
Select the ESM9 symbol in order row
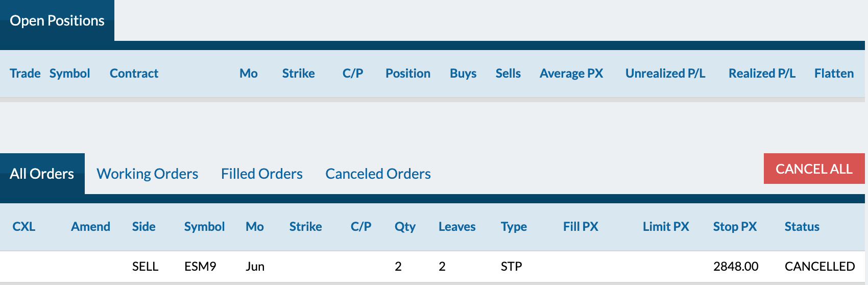[x=200, y=267]
